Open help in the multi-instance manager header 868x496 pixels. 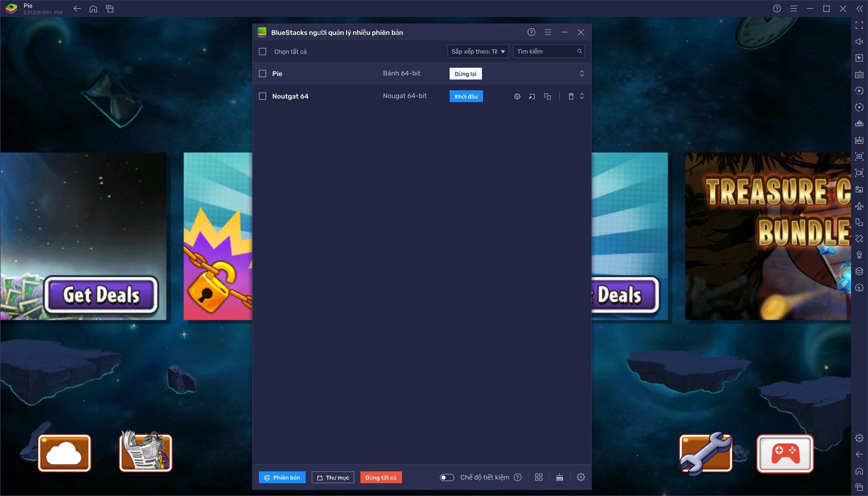pos(531,32)
